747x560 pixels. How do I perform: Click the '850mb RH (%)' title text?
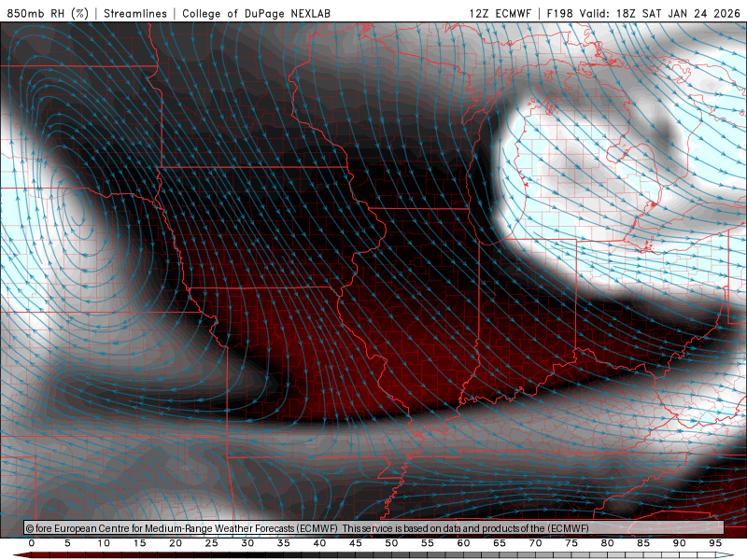(x=48, y=13)
